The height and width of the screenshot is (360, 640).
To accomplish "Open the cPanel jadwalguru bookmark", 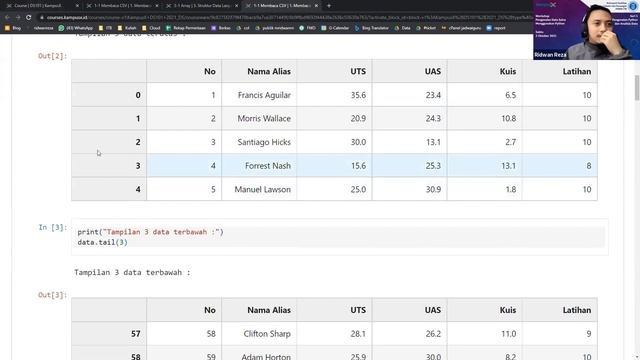I will (x=461, y=28).
